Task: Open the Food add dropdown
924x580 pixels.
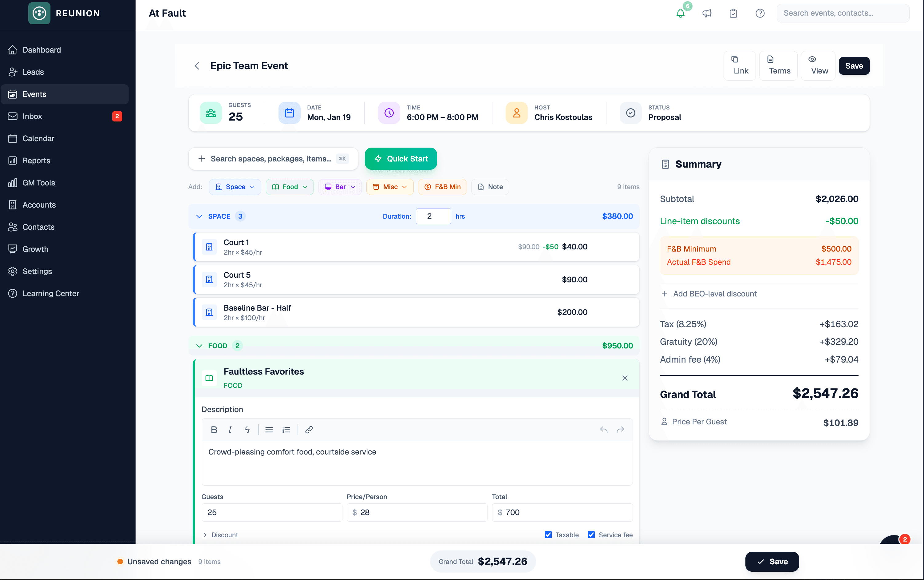Action: [x=290, y=187]
